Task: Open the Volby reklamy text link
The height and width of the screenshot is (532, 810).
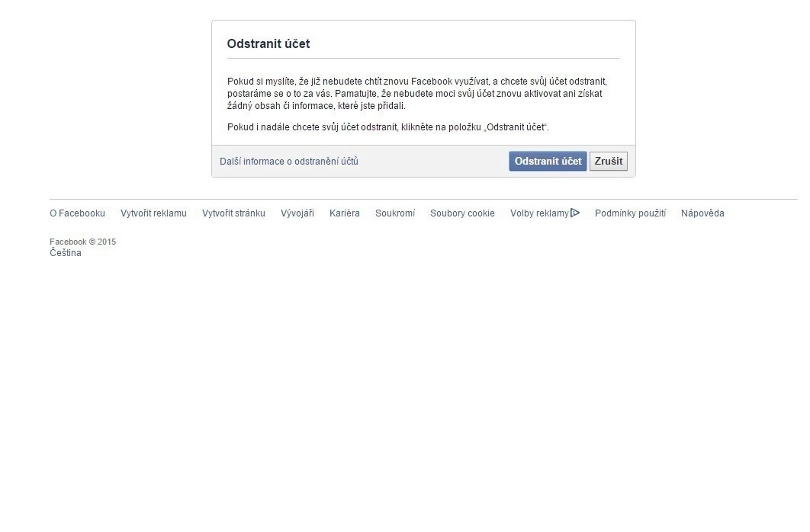Action: (539, 213)
